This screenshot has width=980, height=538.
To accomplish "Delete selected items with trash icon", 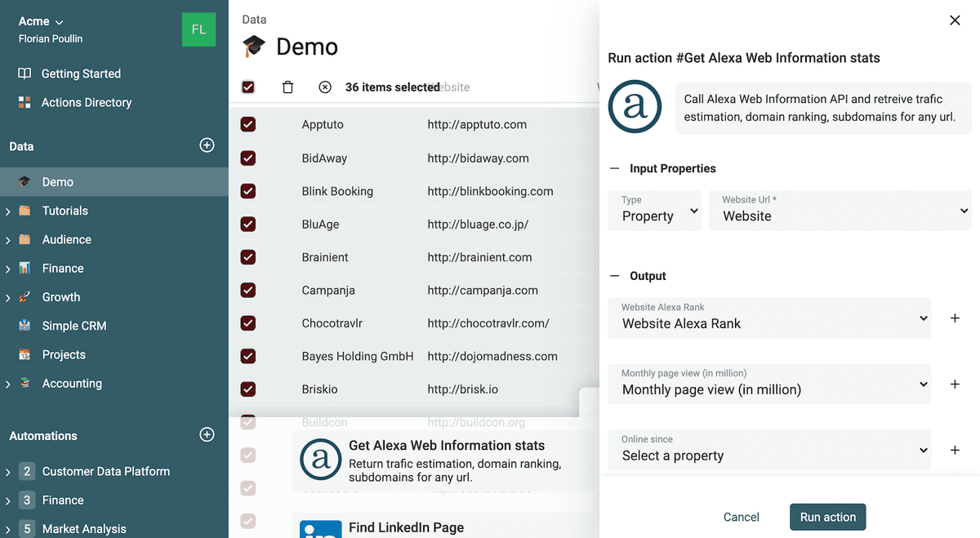I will click(x=287, y=87).
